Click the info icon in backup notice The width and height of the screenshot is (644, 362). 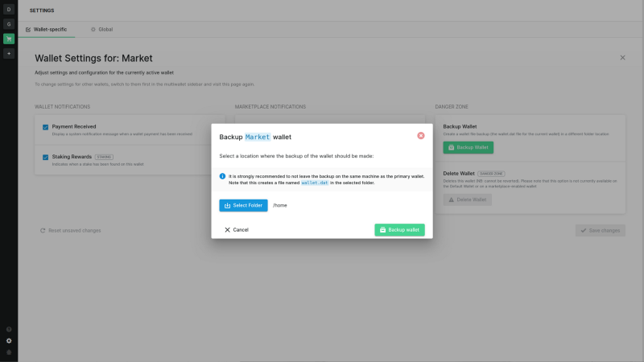coord(222,176)
